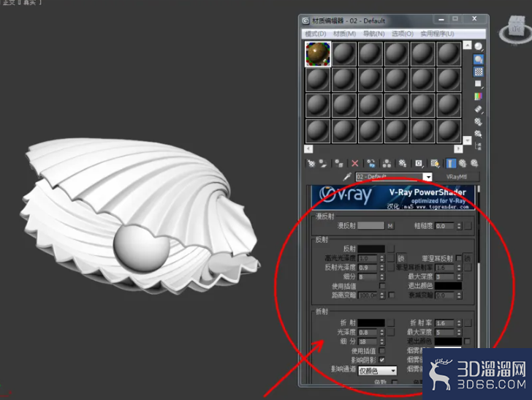532x400 pixels.
Task: Toggle 使用插值 checkbox in 折射 group
Action: point(382,350)
